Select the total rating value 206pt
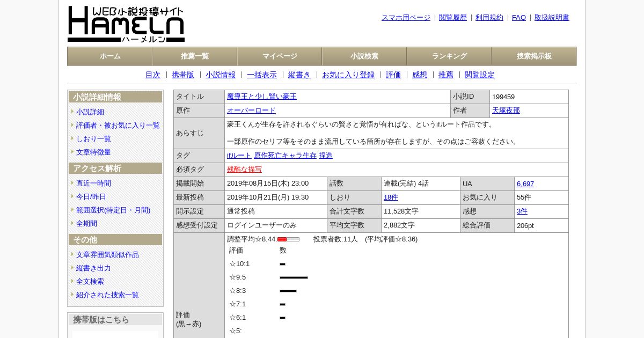Image resolution: width=644 pixels, height=338 pixels. click(x=525, y=225)
